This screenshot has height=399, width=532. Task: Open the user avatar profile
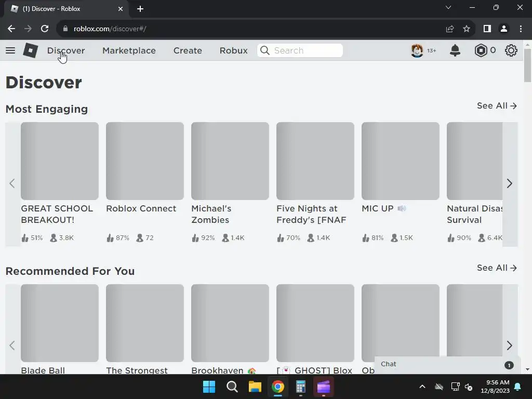click(x=417, y=50)
